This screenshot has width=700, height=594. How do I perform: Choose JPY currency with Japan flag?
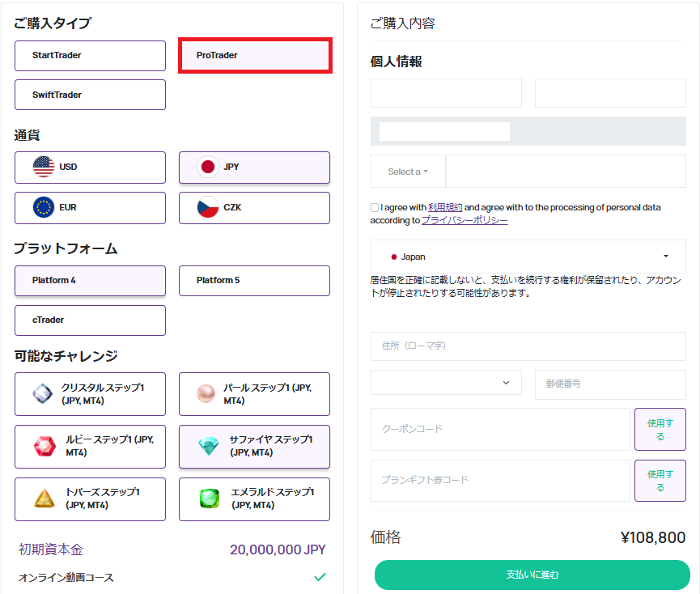[254, 168]
